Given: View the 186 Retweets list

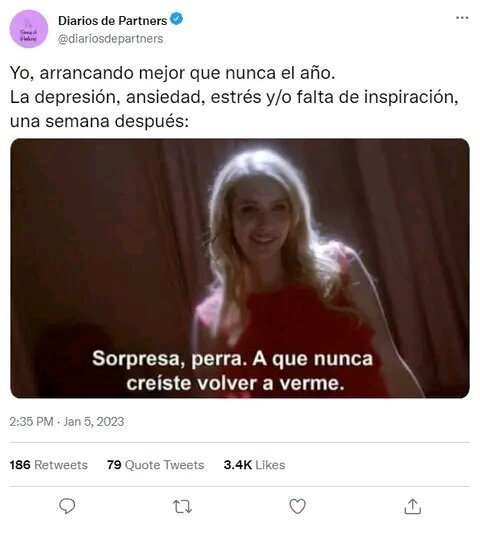Looking at the screenshot, I should [x=49, y=465].
